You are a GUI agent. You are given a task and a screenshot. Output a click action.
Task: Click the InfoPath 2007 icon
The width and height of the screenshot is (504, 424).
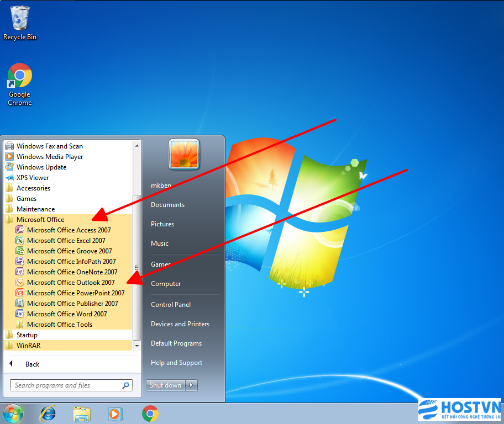19,262
